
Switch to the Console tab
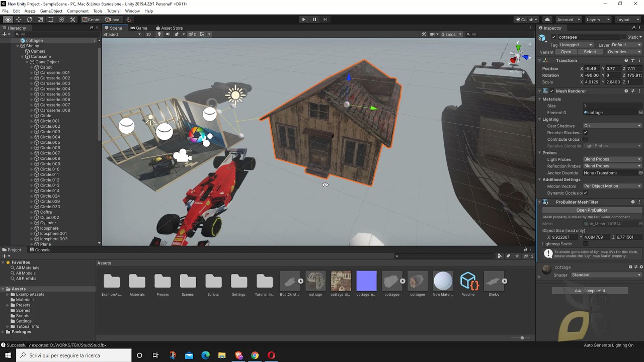click(x=40, y=250)
